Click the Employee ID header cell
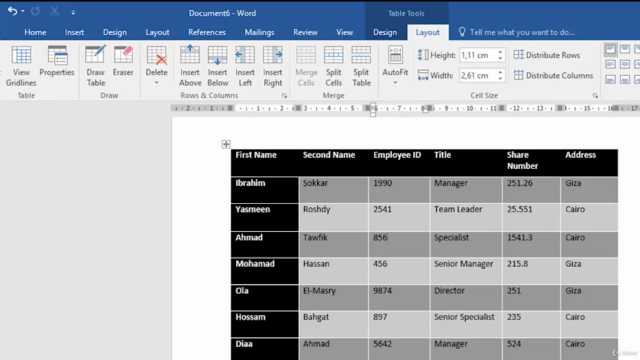Screen dimensions: 640x360 [399, 162]
